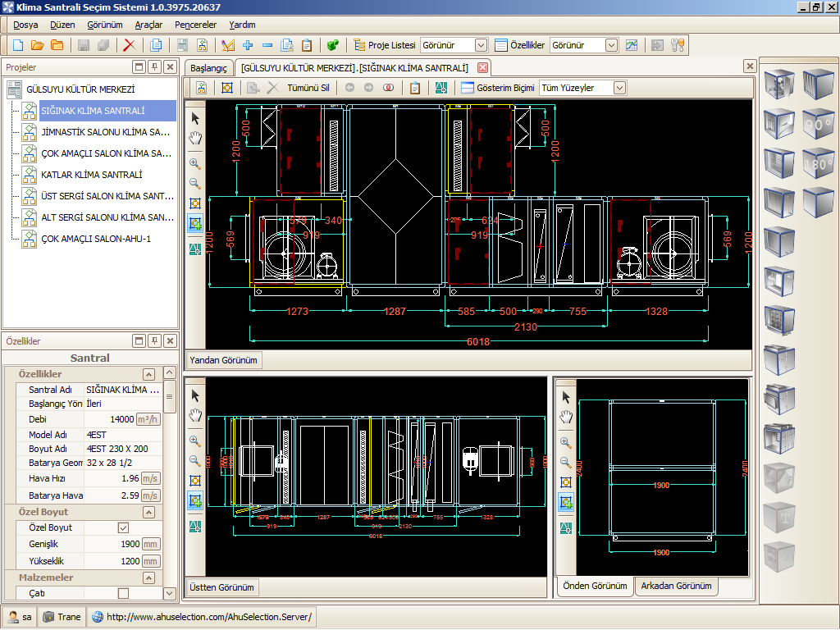
Task: Click the properties panel scrollbar up arrow
Action: 169,372
